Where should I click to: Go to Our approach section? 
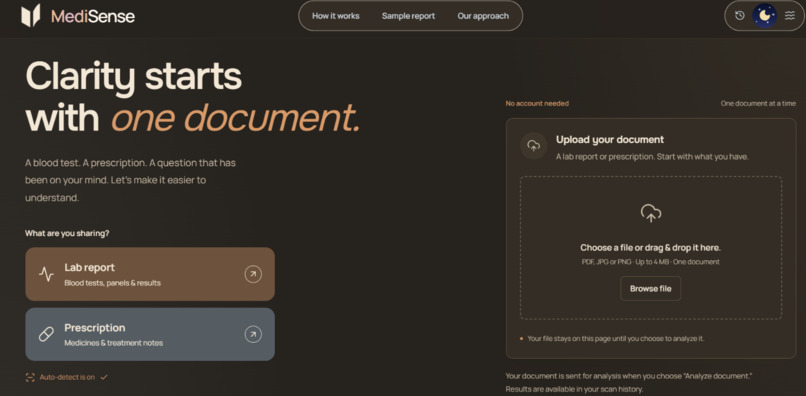pos(483,16)
